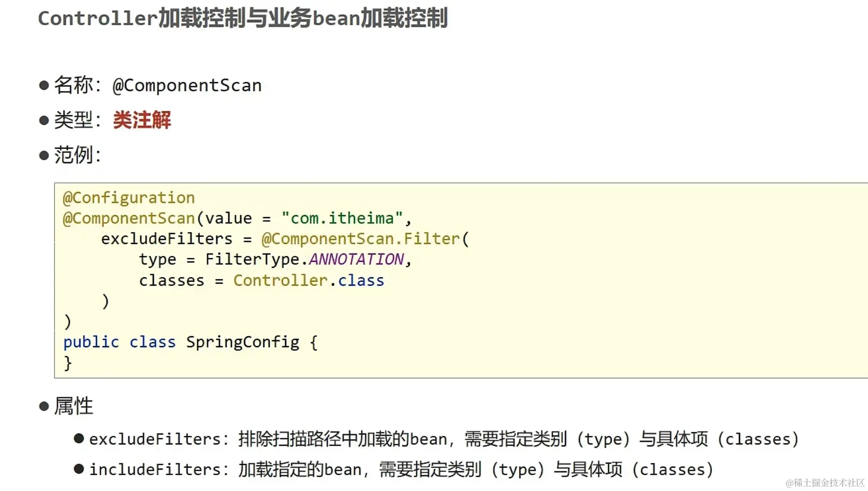
Task: Click the slide title about Controller加载控制
Action: [243, 18]
